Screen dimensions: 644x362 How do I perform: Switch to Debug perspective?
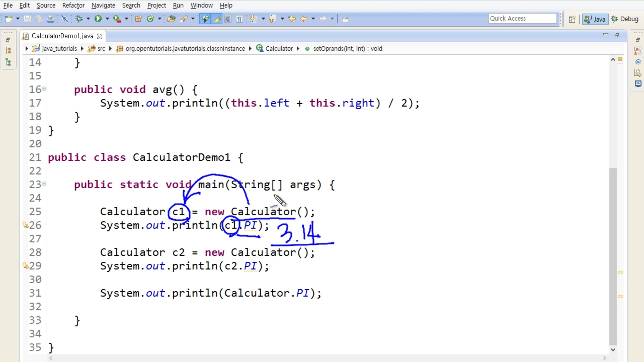pos(625,19)
